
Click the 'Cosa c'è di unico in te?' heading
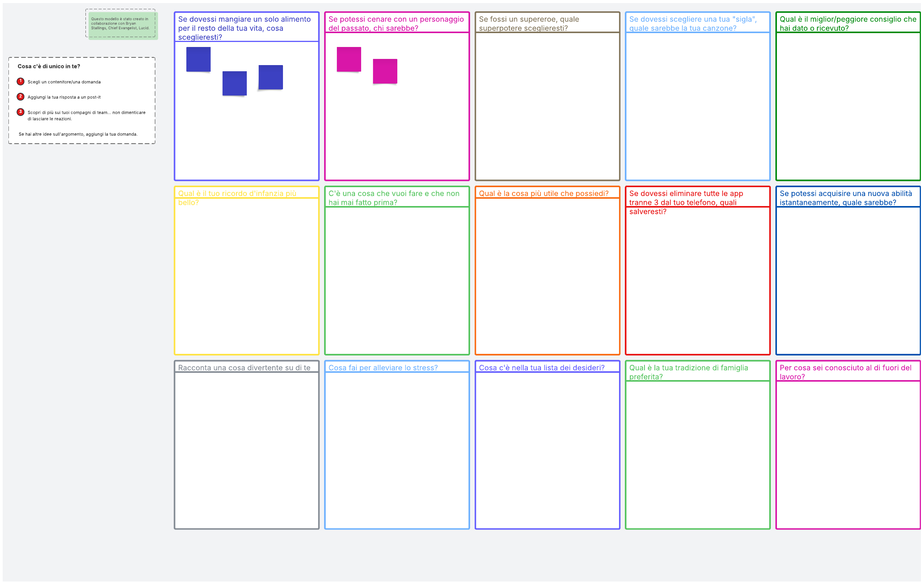[x=49, y=66]
